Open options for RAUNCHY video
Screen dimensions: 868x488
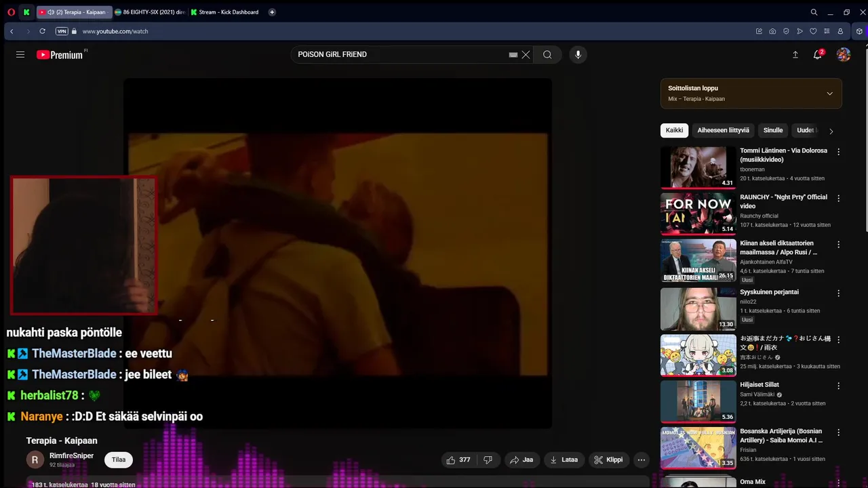838,198
